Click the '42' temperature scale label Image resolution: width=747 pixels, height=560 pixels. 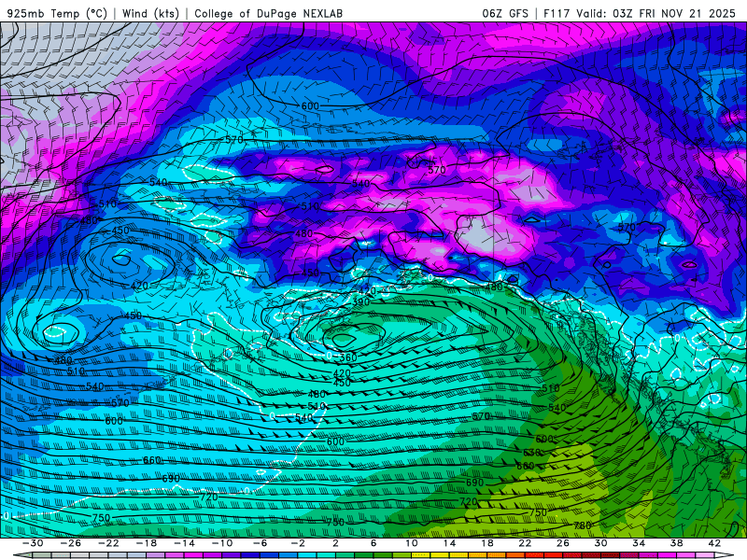click(x=714, y=543)
